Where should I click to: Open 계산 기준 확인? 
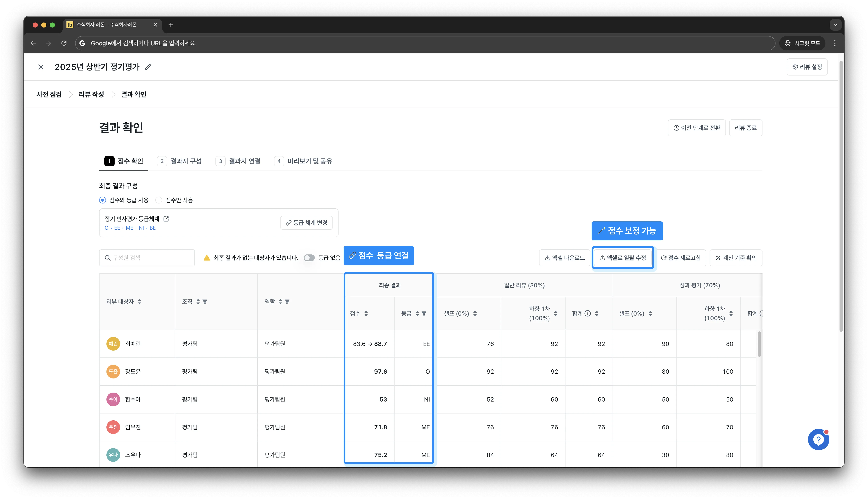(736, 258)
